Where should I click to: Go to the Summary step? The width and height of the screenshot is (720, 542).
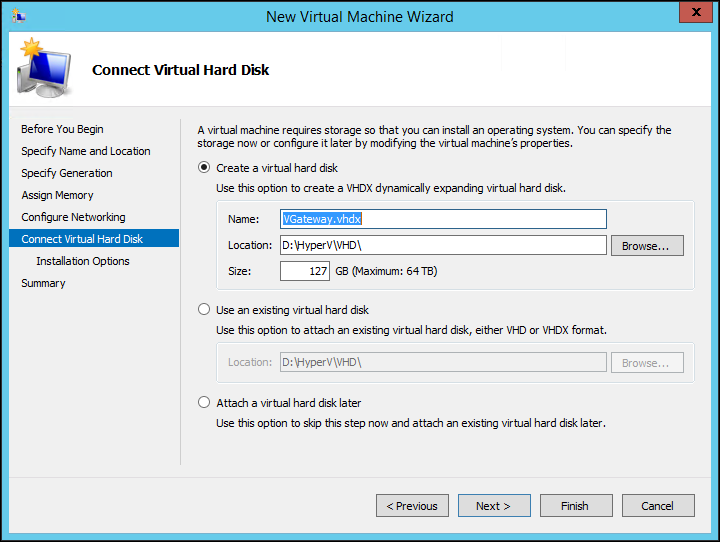[x=43, y=283]
